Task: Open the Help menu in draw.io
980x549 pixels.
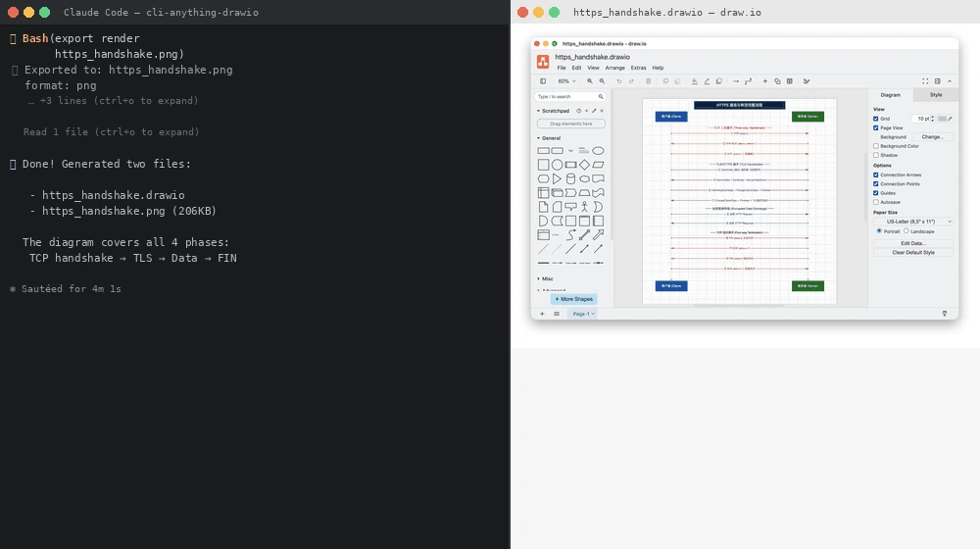Action: (659, 69)
